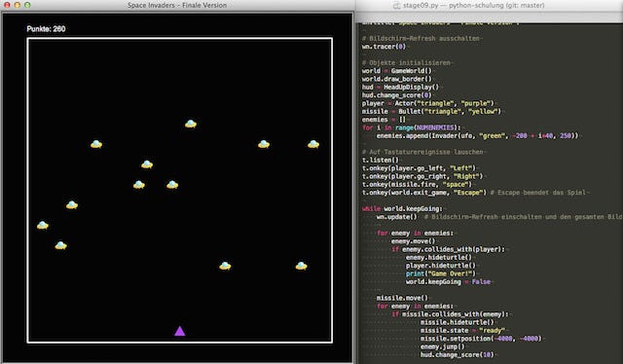Click the 'hud.change_score(0)' line
Image resolution: width=623 pixels, height=364 pixels.
click(396, 95)
